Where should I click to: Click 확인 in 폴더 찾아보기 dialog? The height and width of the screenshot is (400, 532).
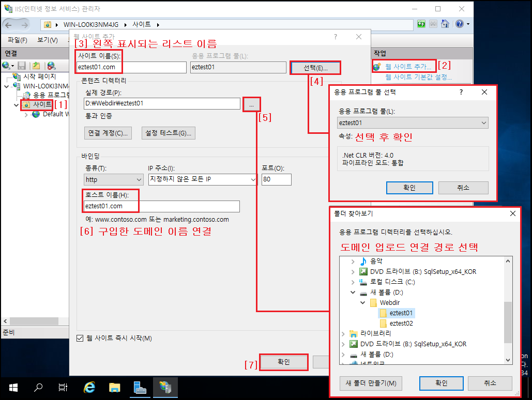[442, 383]
